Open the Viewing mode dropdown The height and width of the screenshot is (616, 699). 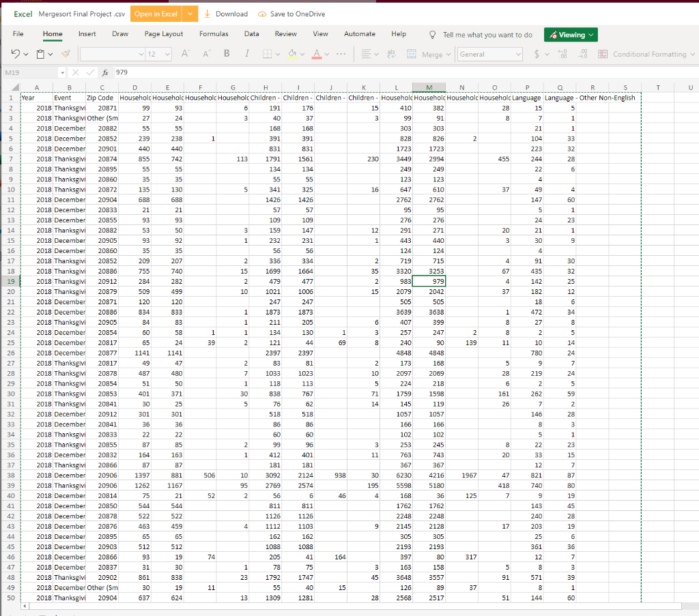570,33
